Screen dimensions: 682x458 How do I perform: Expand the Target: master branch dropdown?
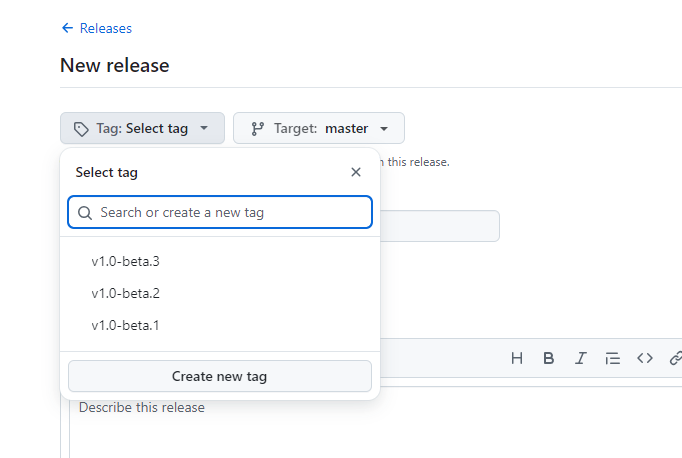click(x=319, y=128)
